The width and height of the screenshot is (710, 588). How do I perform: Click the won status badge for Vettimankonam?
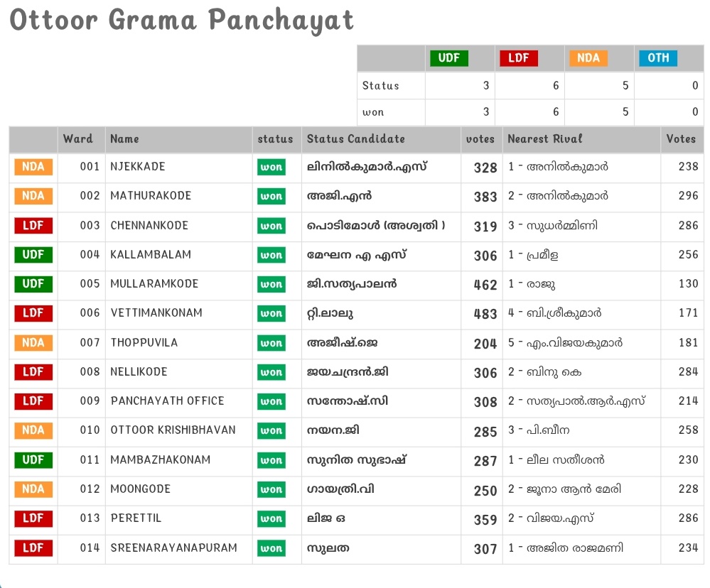tap(271, 314)
